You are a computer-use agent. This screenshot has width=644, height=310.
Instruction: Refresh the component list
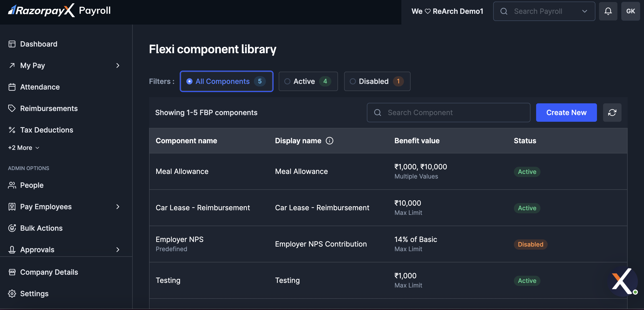point(612,113)
